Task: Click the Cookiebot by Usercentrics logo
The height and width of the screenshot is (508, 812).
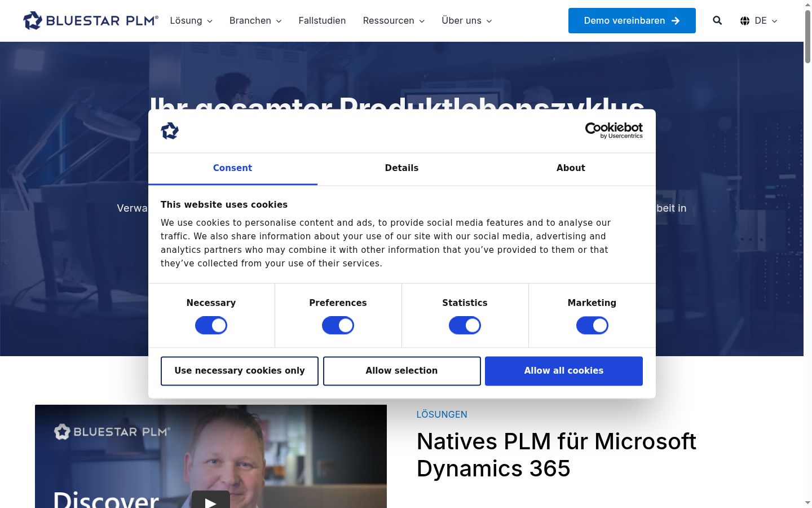Action: 614,130
